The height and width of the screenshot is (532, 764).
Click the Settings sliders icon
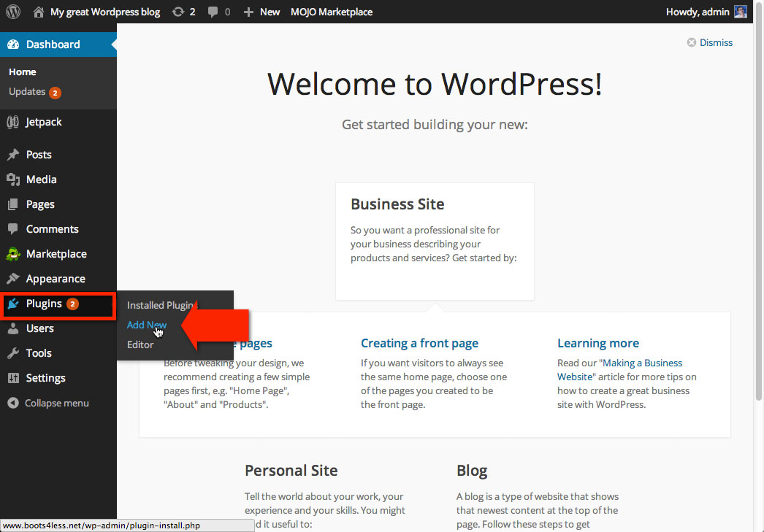pos(13,378)
